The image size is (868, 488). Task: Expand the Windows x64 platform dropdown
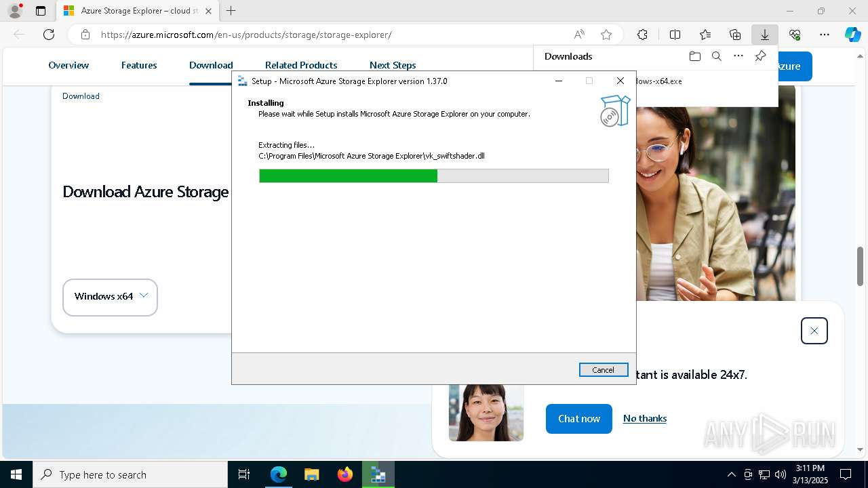(x=110, y=297)
